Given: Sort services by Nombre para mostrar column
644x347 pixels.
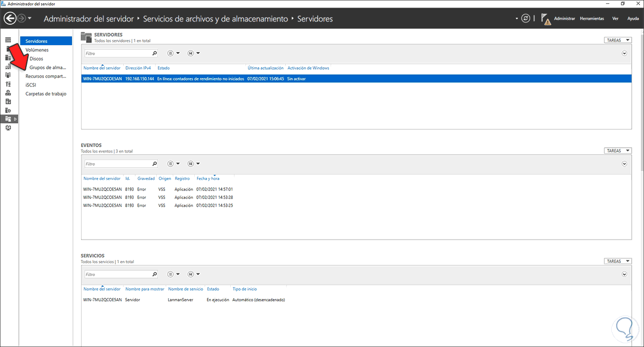Looking at the screenshot, I should pos(144,288).
